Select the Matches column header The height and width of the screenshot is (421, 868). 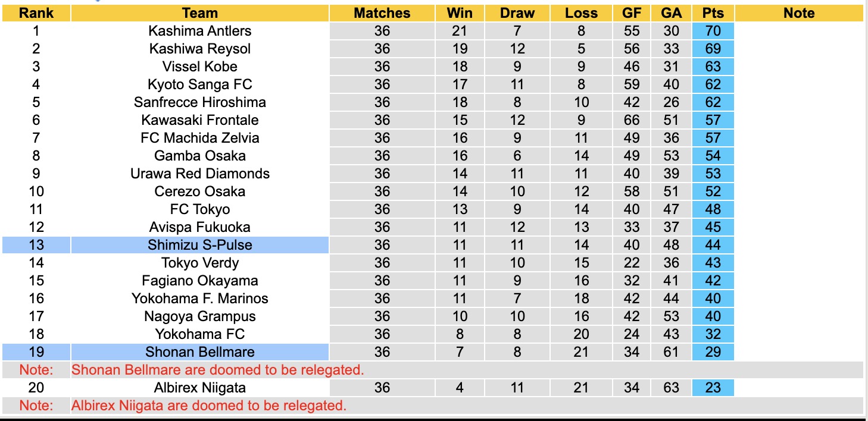pos(382,13)
